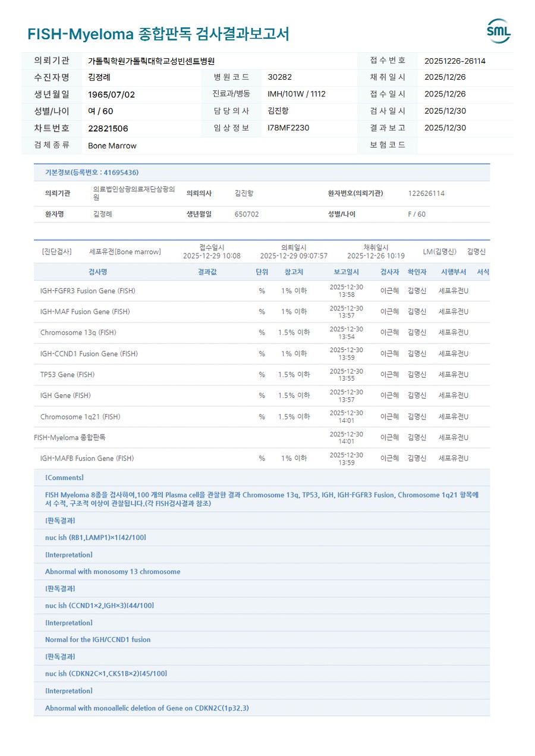Click Abnormal with monosomy 13 chromosome text
The width and height of the screenshot is (535, 756).
pyautogui.click(x=112, y=572)
